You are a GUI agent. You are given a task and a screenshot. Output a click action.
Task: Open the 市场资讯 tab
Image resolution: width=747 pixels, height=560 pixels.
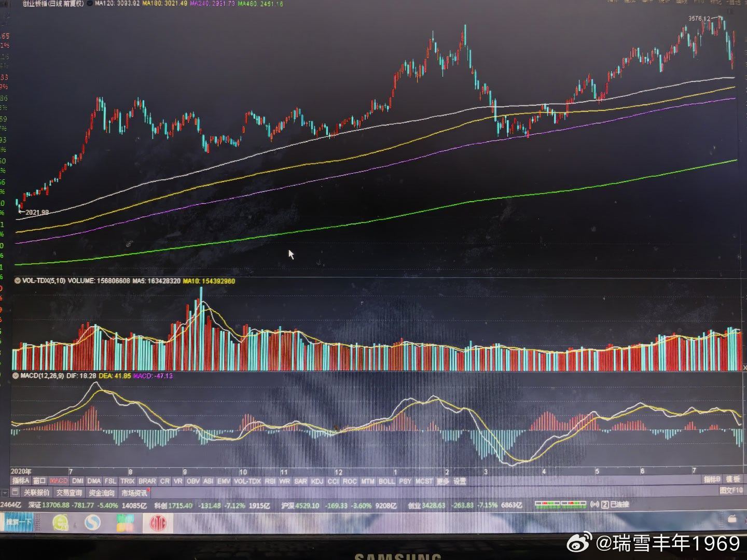coord(134,493)
